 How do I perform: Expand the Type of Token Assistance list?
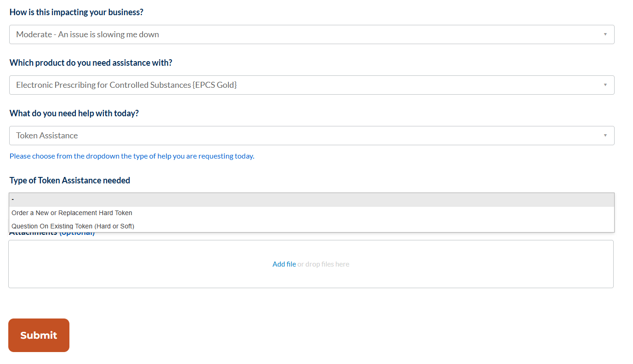[x=311, y=199]
